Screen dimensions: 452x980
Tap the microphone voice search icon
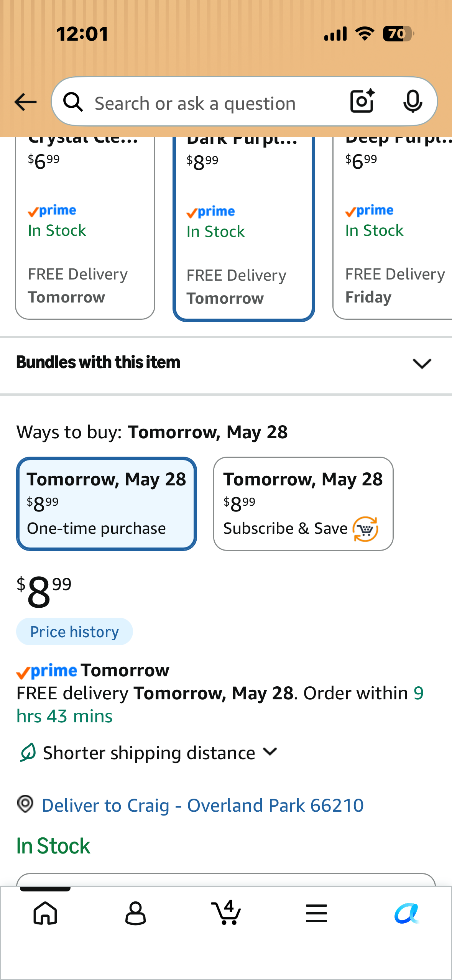(413, 102)
